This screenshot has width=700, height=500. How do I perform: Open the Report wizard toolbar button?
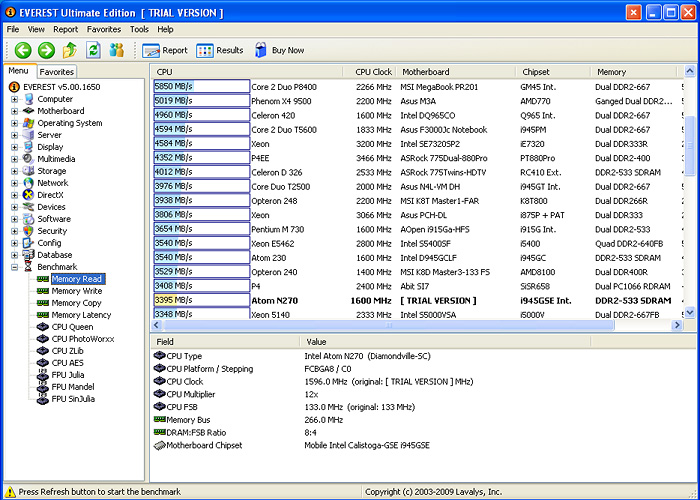pos(165,50)
